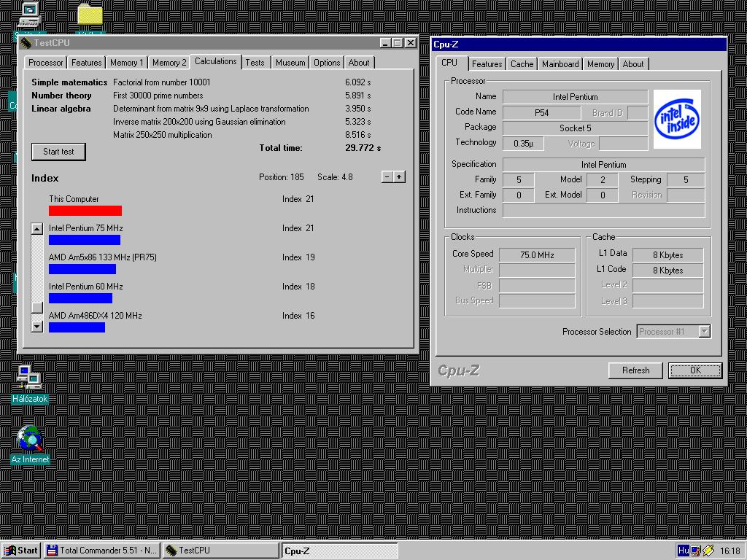Open the Features tab in Cpu-Z
This screenshot has width=747, height=560.
tap(487, 64)
